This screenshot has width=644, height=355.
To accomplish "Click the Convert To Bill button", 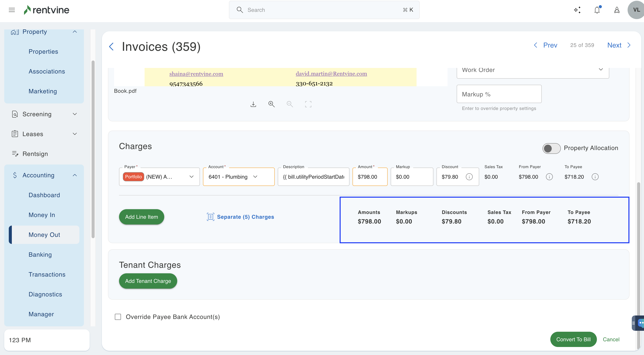I will tap(573, 339).
